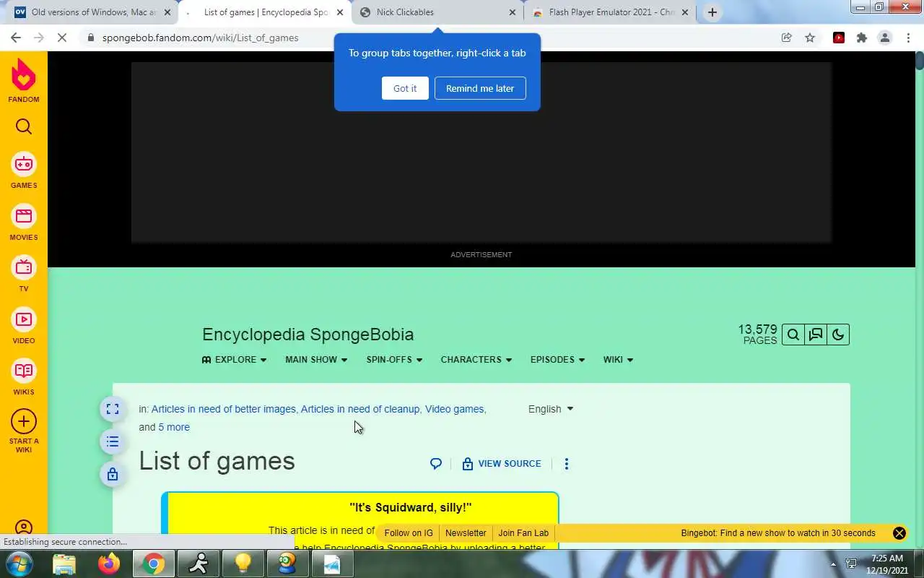Bookmark this page with the star
The height and width of the screenshot is (578, 924).
coord(810,38)
